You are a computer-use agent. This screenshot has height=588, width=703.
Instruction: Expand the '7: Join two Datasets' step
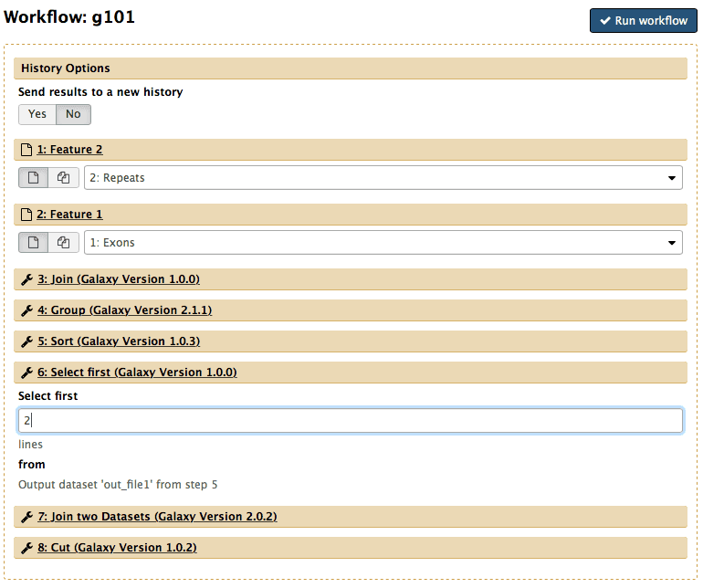[x=157, y=517]
